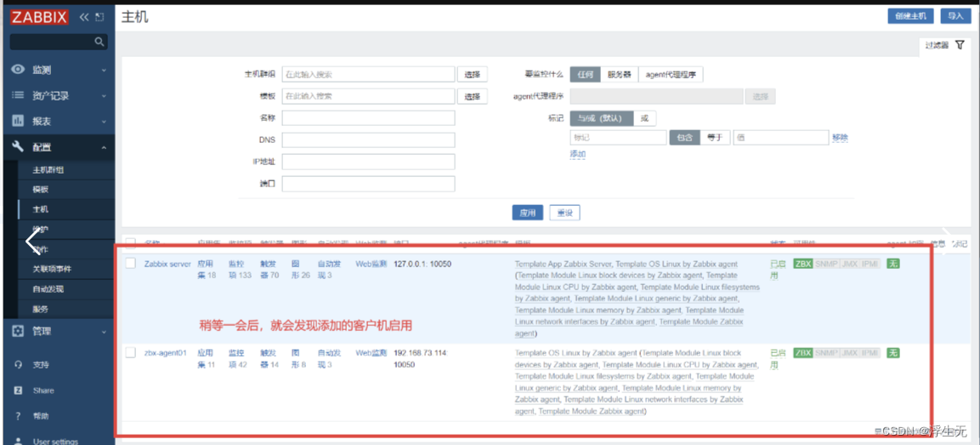The height and width of the screenshot is (445, 980).
Task: Select 与/或 (默认) tag mode
Action: [602, 117]
